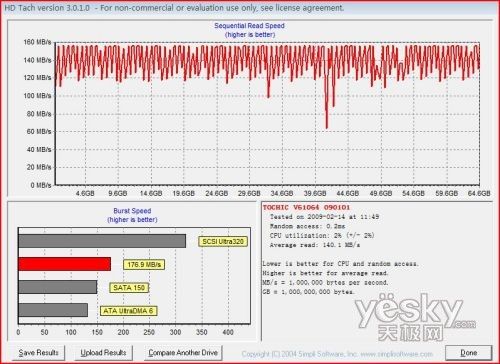Click the Tested on 2009-02-14 line

click(324, 217)
